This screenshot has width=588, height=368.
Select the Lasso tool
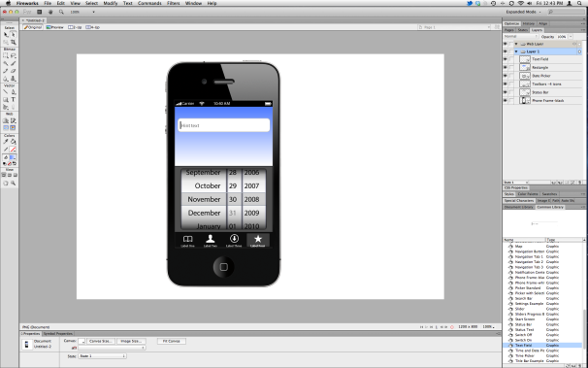tap(14, 55)
